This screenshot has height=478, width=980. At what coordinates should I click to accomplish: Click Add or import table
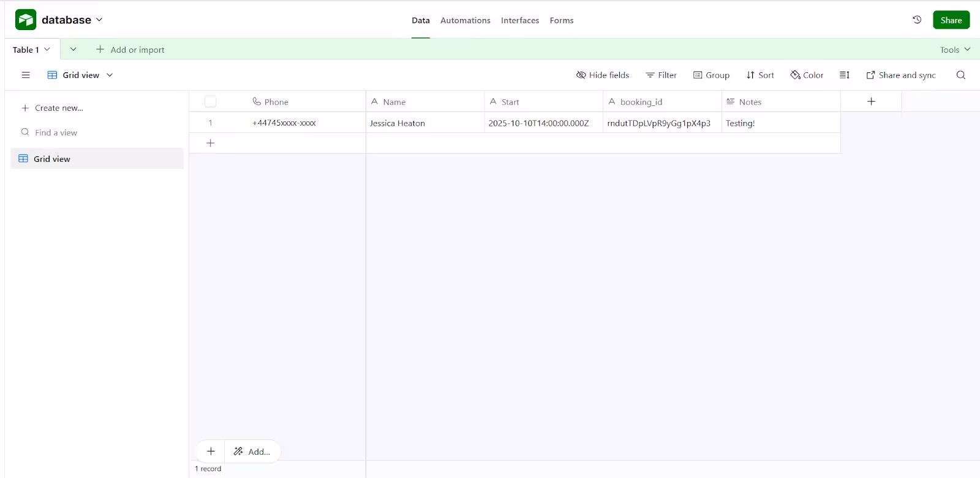pyautogui.click(x=130, y=50)
